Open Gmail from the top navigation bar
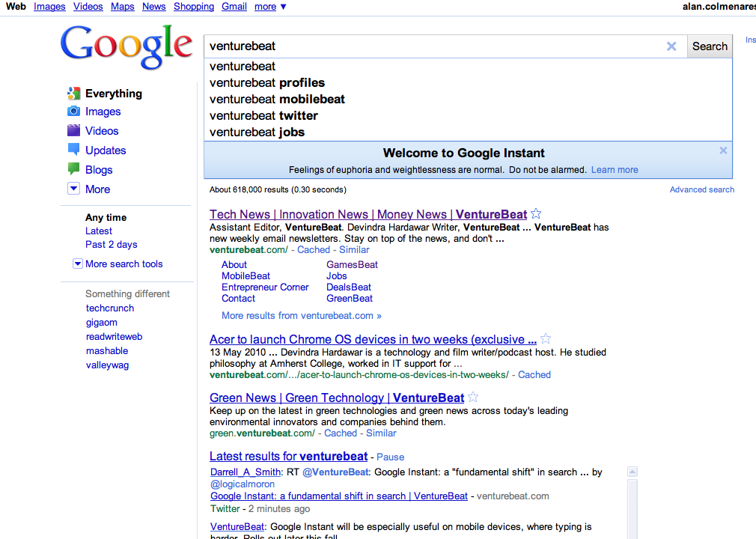 point(234,7)
